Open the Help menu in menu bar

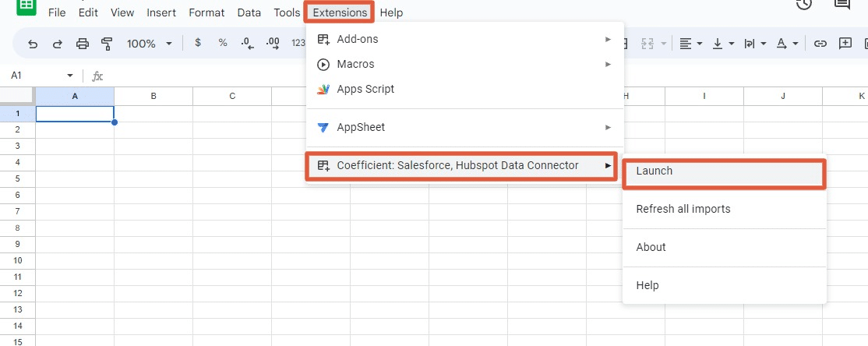point(391,12)
